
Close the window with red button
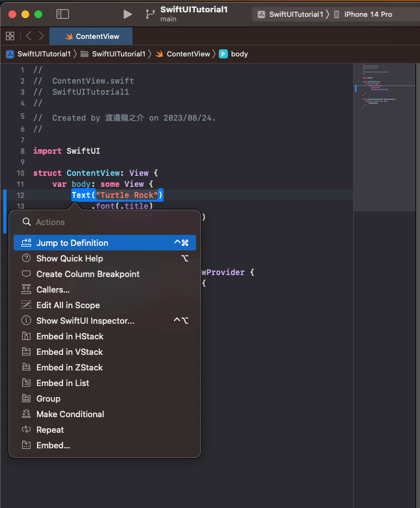12,14
